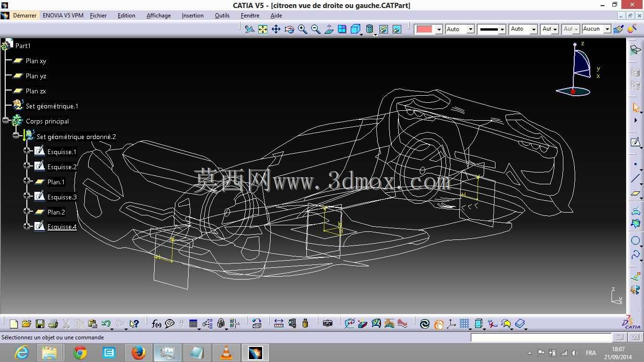The width and height of the screenshot is (644, 362).
Task: Open the Outils menu
Action: tap(223, 16)
